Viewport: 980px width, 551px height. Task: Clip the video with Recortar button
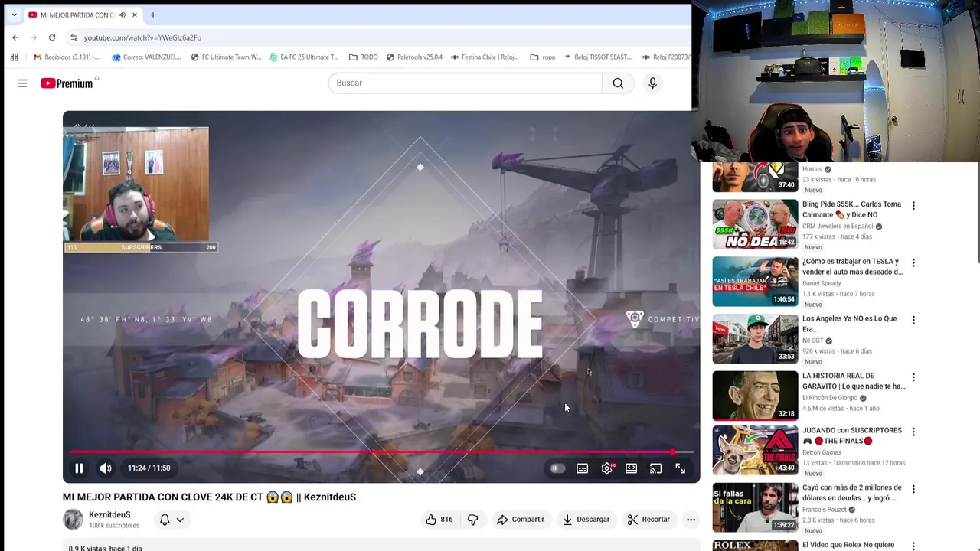tap(648, 520)
